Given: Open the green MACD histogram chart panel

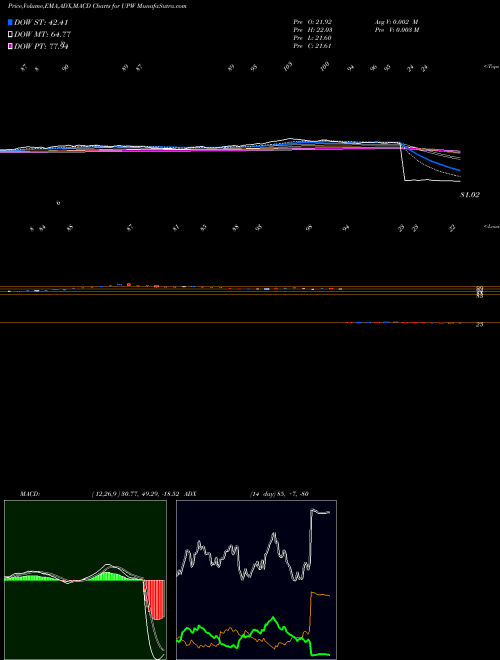Looking at the screenshot, I should 85,580.
